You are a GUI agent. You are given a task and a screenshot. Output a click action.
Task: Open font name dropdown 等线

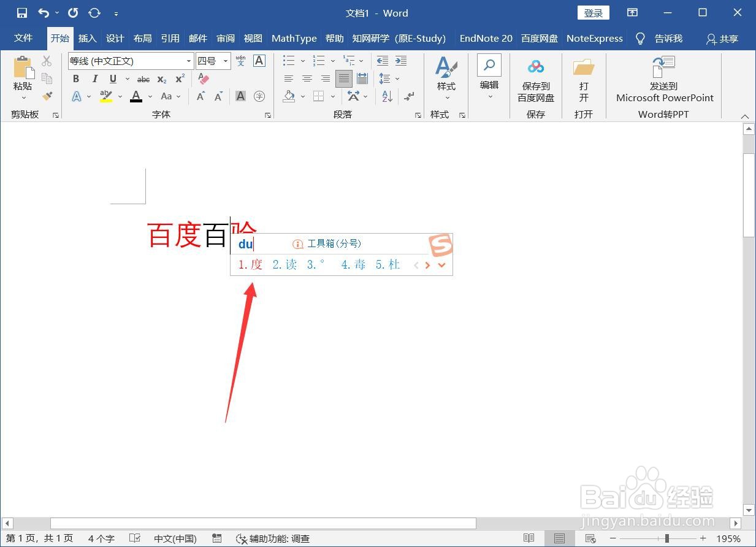(x=189, y=61)
